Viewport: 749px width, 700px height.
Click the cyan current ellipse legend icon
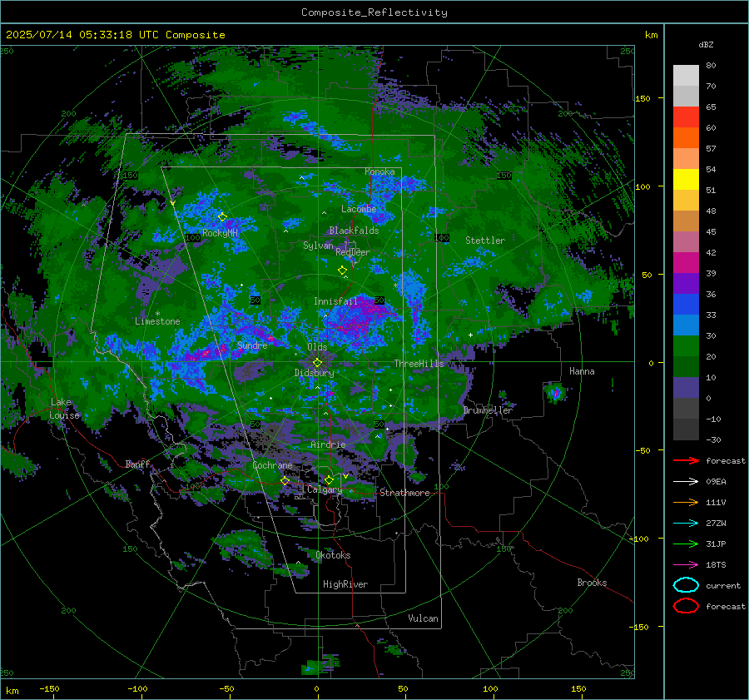click(x=686, y=585)
